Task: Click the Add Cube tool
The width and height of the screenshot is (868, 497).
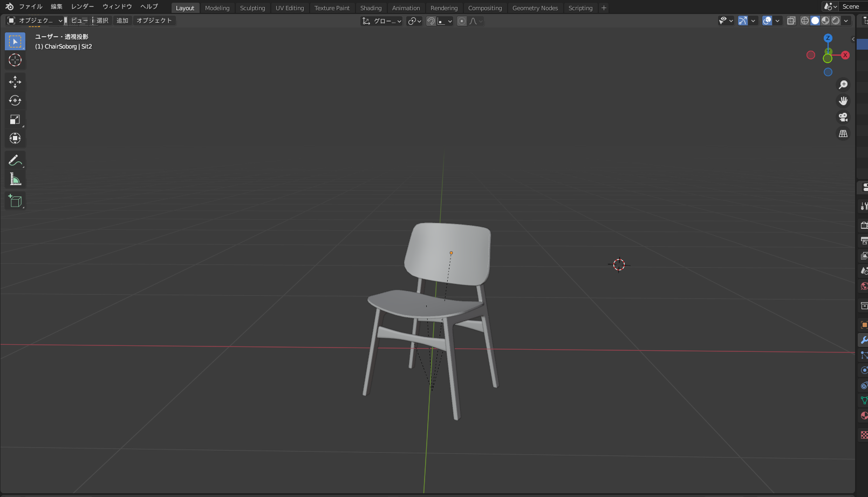Action: click(x=15, y=201)
